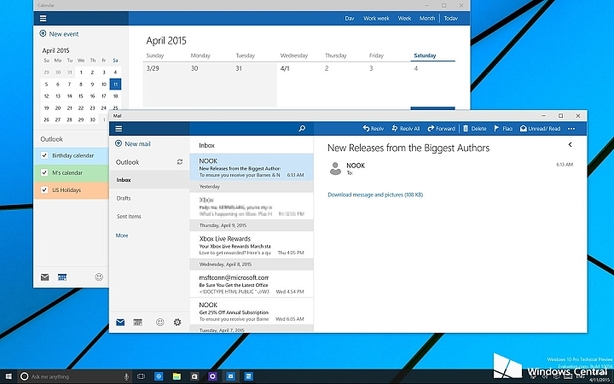Open the hamburger menu in Calendar window
The image size is (614, 384).
(43, 18)
